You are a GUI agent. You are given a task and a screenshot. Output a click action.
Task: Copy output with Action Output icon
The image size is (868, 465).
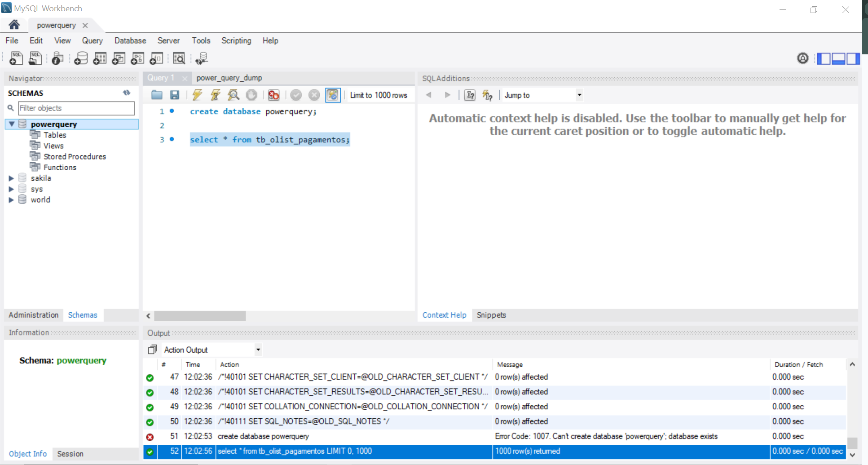[153, 350]
